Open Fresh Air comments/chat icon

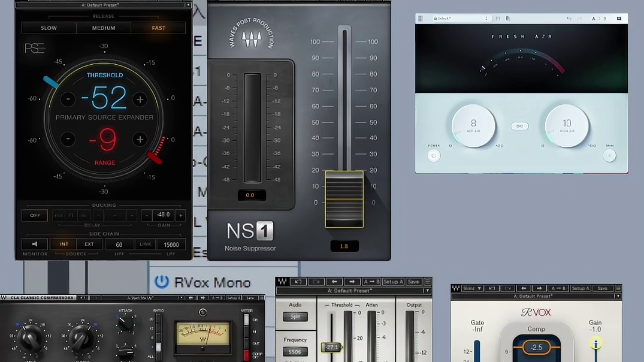click(619, 19)
